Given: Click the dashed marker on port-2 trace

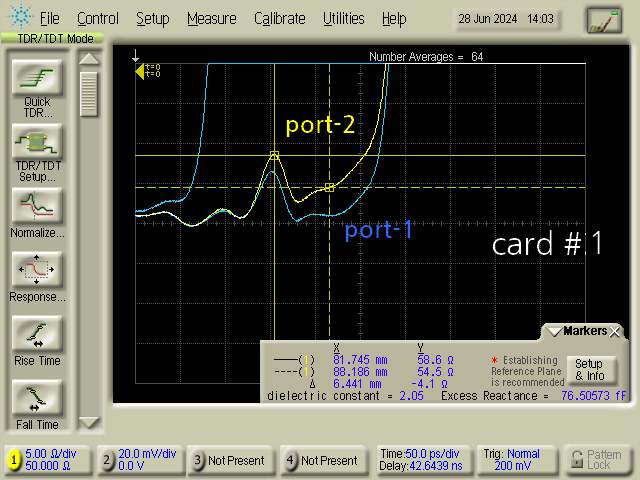Looking at the screenshot, I should 329,187.
